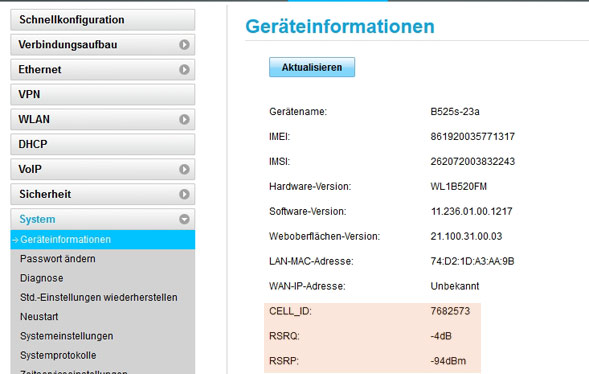Expand the VoIP arrow icon
Image resolution: width=589 pixels, height=374 pixels.
pyautogui.click(x=184, y=169)
